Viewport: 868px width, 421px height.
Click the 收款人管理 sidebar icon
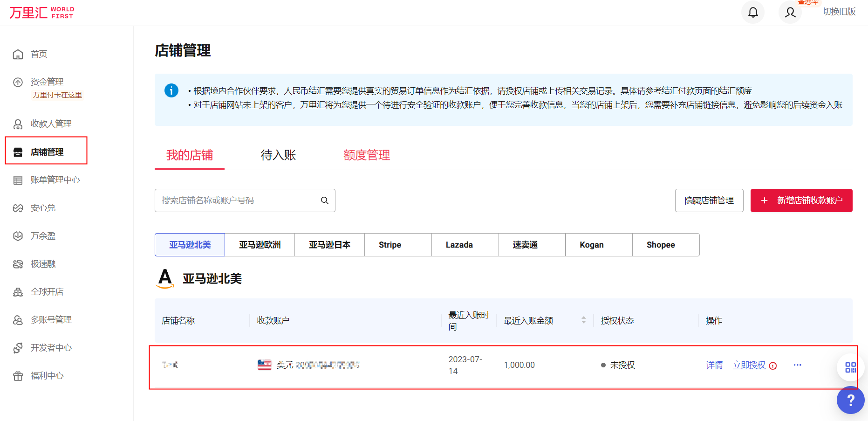pyautogui.click(x=18, y=124)
